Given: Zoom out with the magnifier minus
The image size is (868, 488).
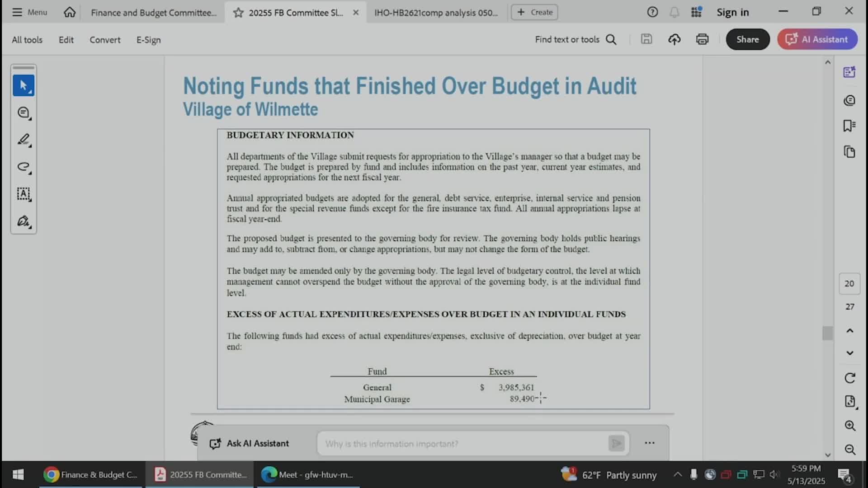Looking at the screenshot, I should (x=849, y=450).
